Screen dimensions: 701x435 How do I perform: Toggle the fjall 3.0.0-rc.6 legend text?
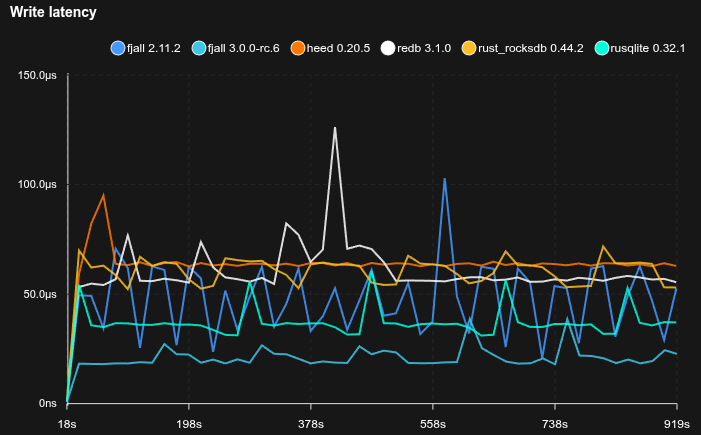244,48
